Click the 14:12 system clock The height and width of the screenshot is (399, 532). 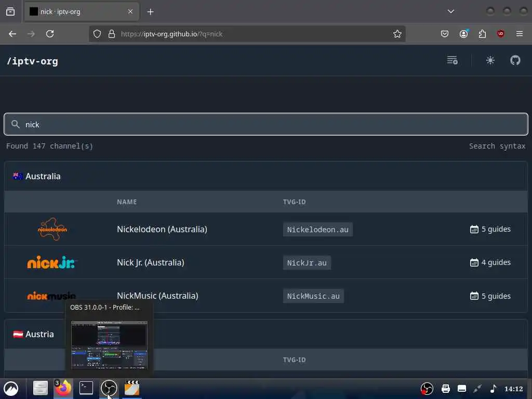click(513, 389)
